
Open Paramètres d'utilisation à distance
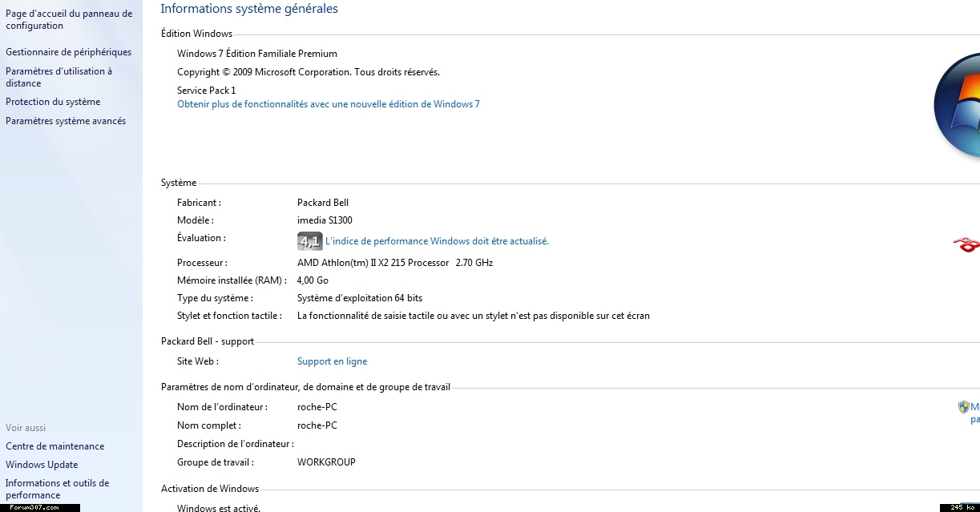[x=58, y=77]
